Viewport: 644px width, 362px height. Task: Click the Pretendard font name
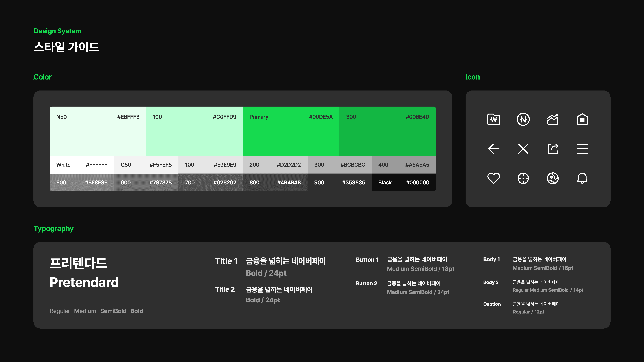coord(84,283)
